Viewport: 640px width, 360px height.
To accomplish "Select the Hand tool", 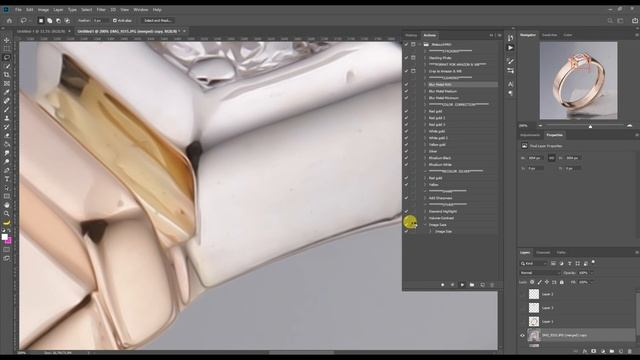I will 7,205.
